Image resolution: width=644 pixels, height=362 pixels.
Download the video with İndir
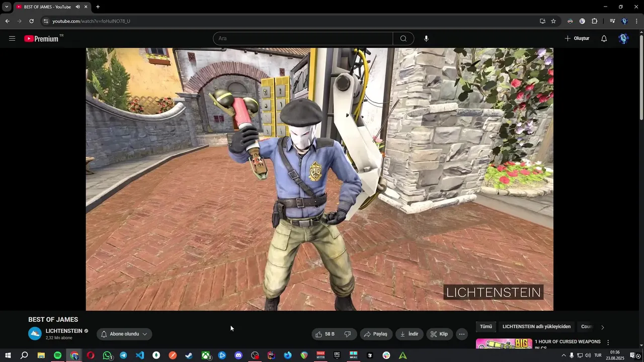[x=410, y=334]
